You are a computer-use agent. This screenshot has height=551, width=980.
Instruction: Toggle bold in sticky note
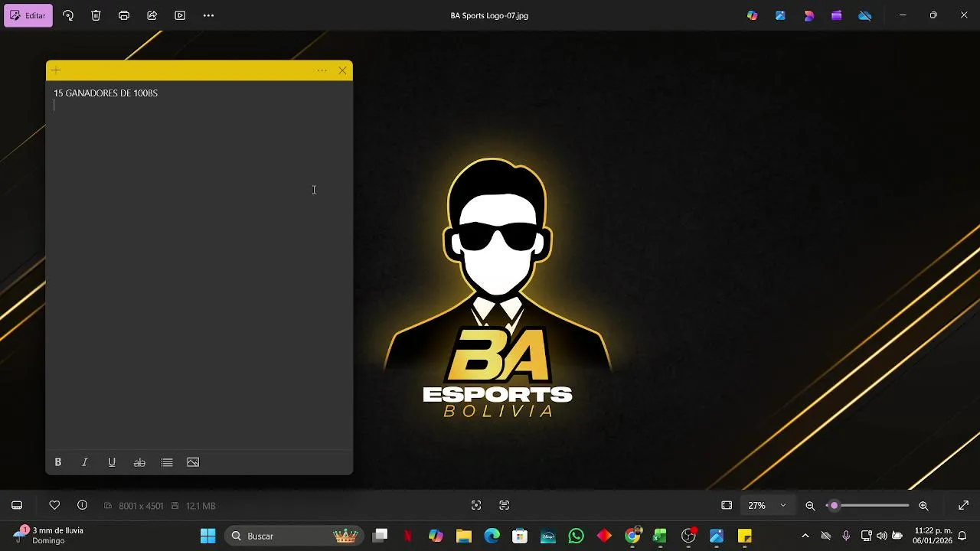click(57, 462)
